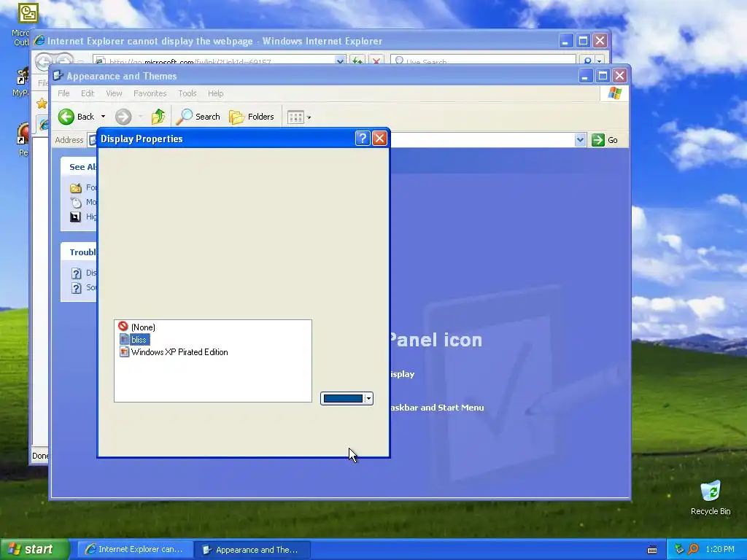
Task: Open the Help menu
Action: (215, 93)
